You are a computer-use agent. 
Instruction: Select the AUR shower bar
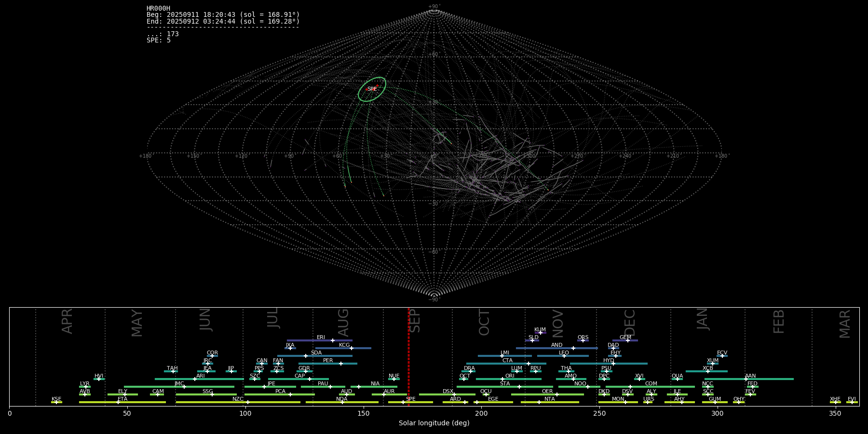tap(389, 394)
